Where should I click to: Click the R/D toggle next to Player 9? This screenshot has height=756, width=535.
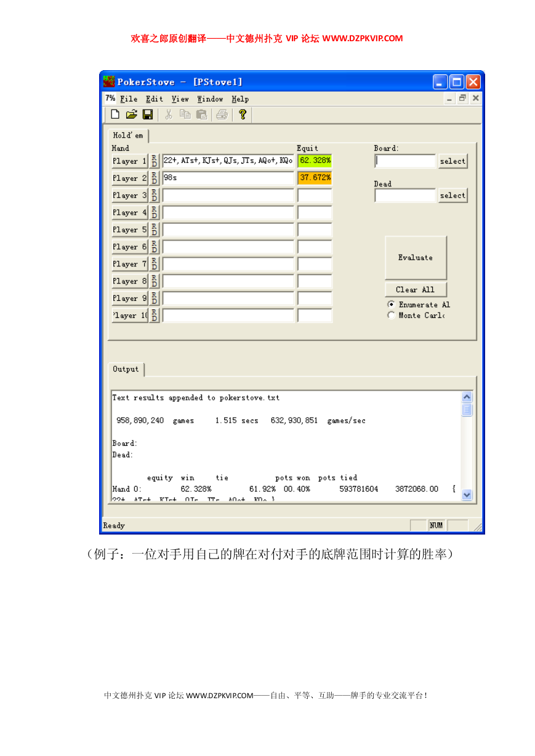tap(155, 298)
